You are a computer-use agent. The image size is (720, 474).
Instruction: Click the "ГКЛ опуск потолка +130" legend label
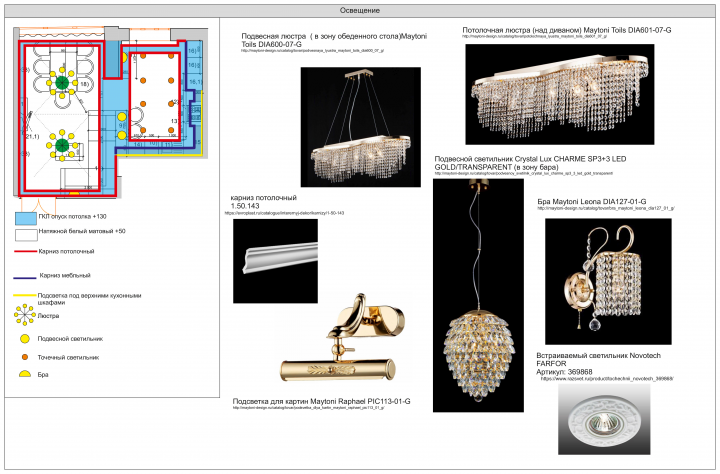pos(72,216)
